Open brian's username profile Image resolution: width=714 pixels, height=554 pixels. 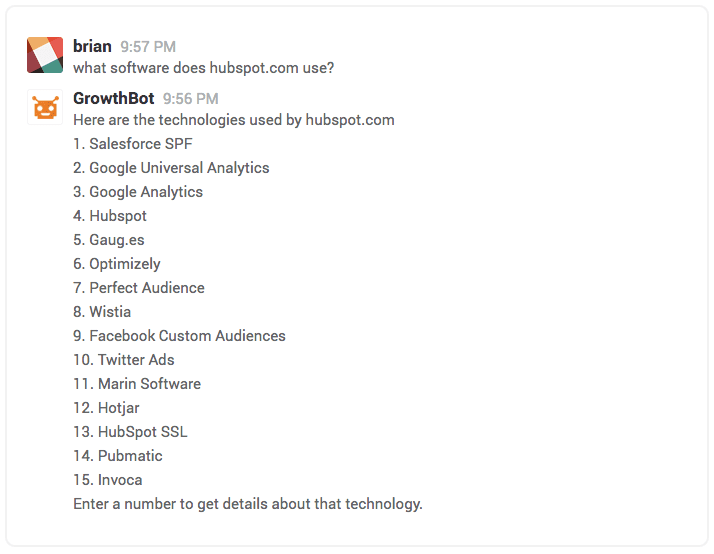[92, 46]
